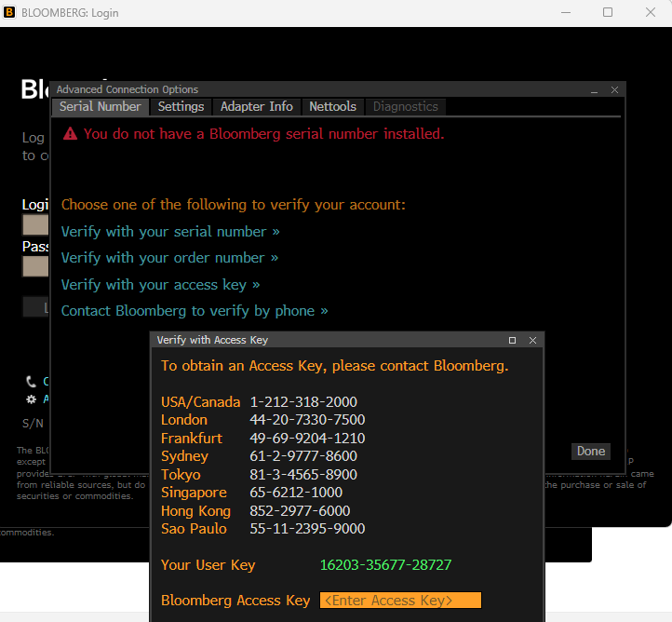
Task: Minimize the BLOOMBERG: Login window
Action: (x=566, y=12)
